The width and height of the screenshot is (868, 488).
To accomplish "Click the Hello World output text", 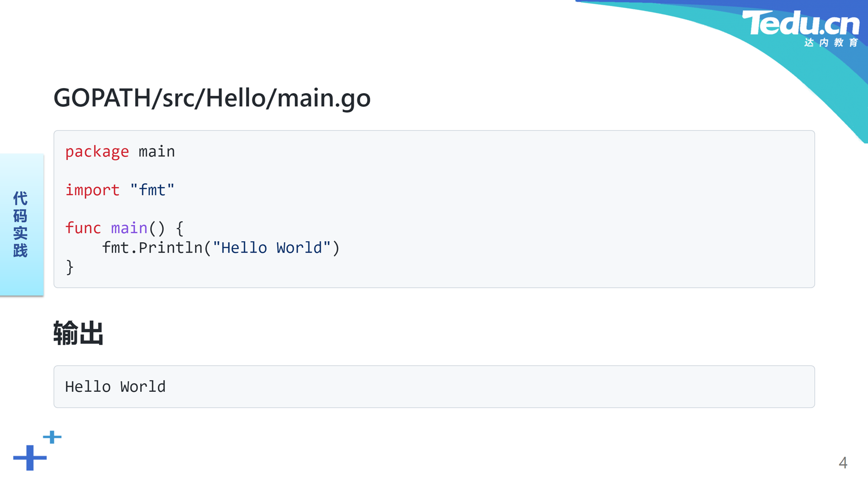I will (115, 387).
